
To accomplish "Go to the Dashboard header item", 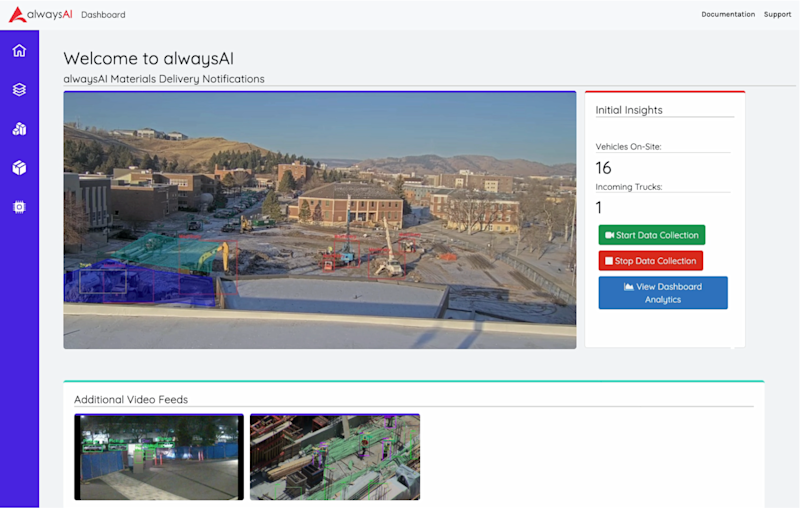I will pos(103,15).
